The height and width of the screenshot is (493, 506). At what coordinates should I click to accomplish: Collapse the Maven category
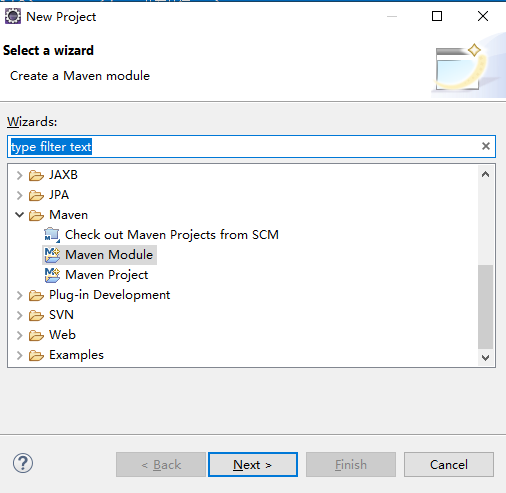click(20, 215)
